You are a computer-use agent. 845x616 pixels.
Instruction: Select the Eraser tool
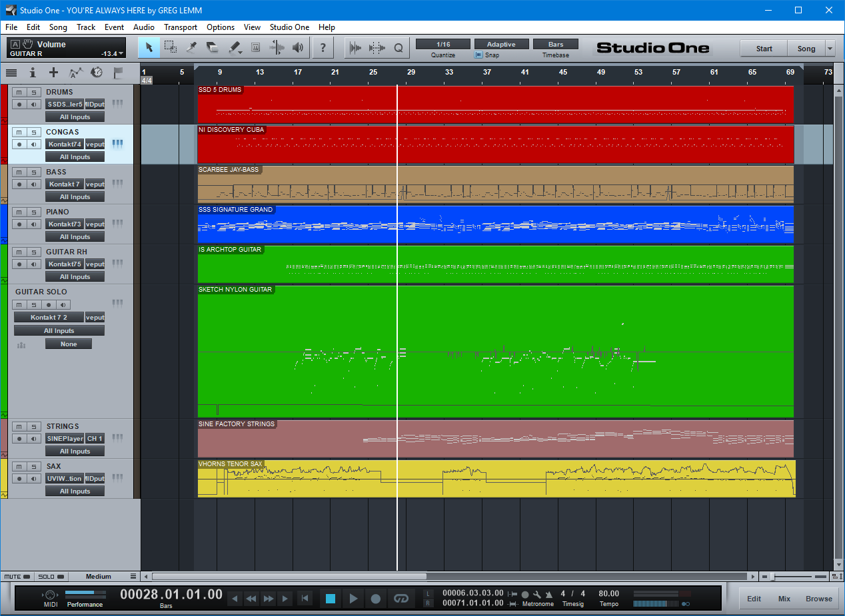point(213,47)
